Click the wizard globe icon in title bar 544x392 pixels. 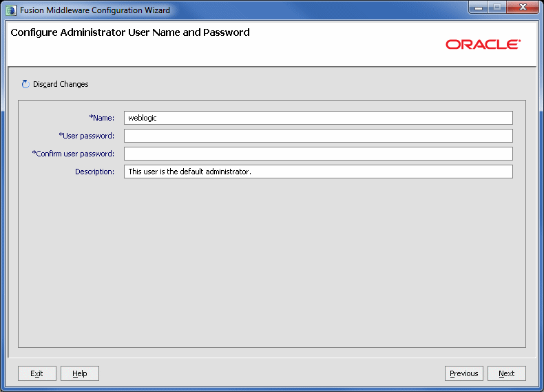(11, 10)
